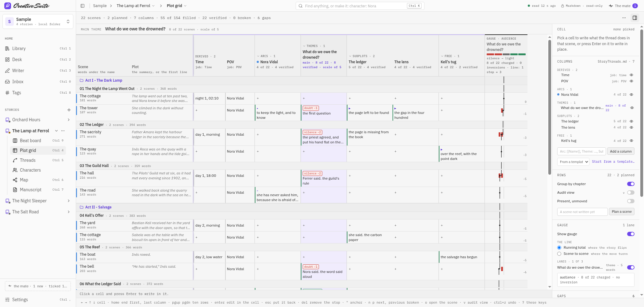Select the Running total radio option
The height and width of the screenshot is (307, 644).
559,247
